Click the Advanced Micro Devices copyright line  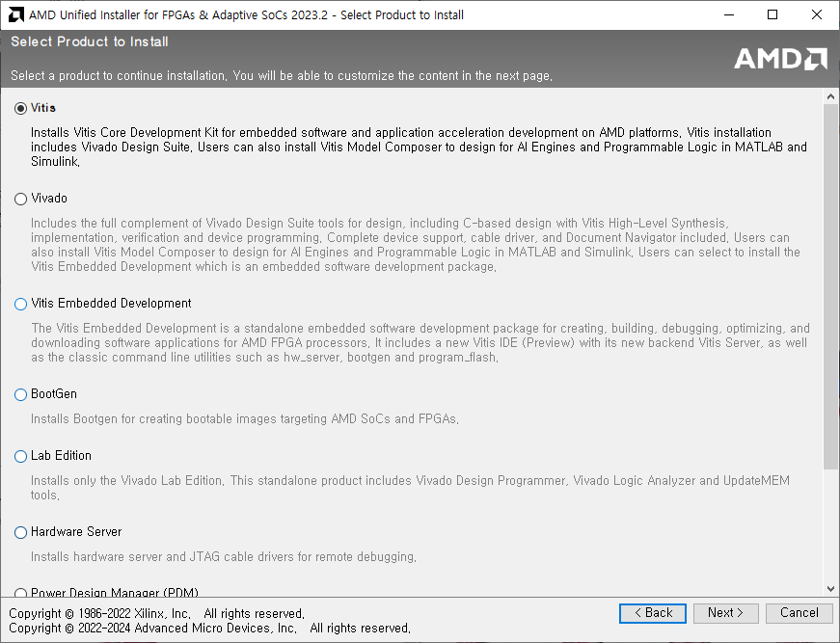(209, 628)
